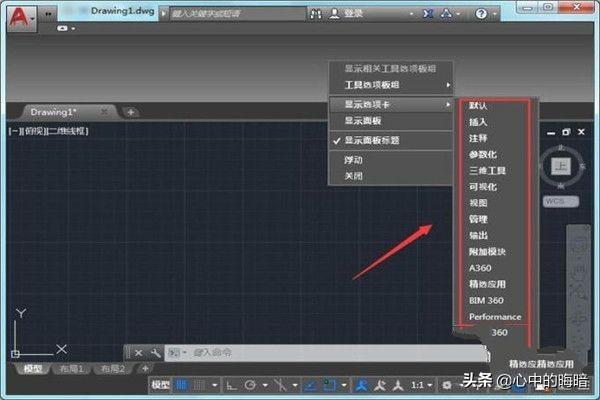The height and width of the screenshot is (400, 600).
Task: Click the new drawing tab plus icon
Action: pos(130,111)
